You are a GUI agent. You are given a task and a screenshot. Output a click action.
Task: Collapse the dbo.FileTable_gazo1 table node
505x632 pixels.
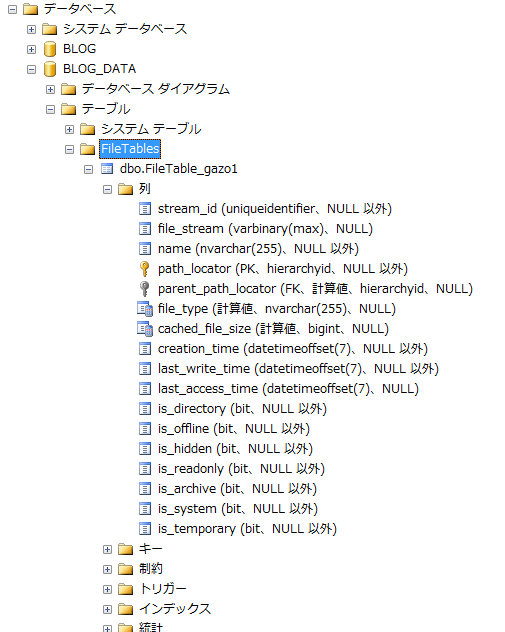[x=88, y=169]
